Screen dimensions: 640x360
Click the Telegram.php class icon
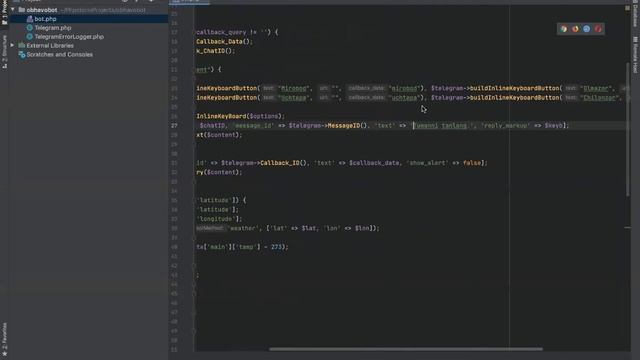29,28
